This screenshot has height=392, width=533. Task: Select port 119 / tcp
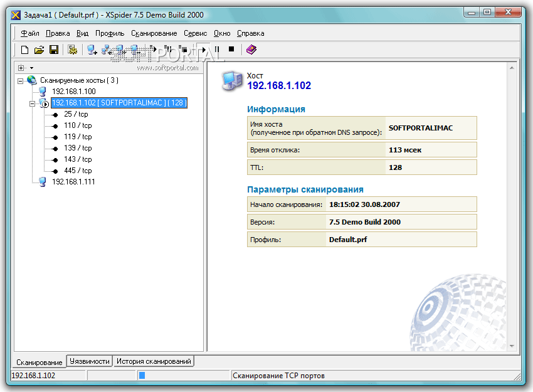(78, 137)
